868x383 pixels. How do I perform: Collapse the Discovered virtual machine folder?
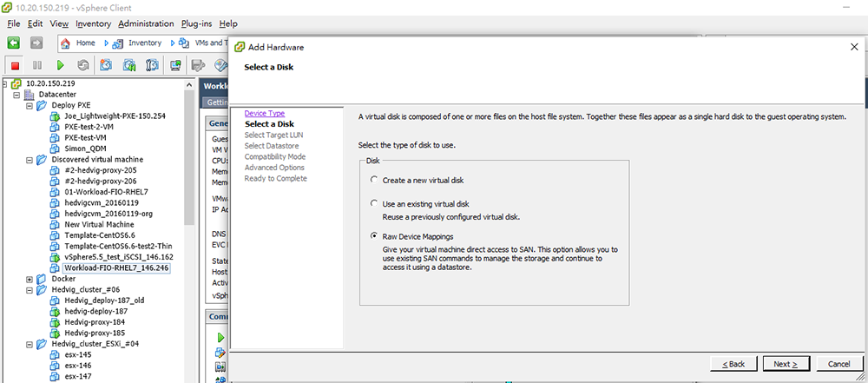[30, 160]
